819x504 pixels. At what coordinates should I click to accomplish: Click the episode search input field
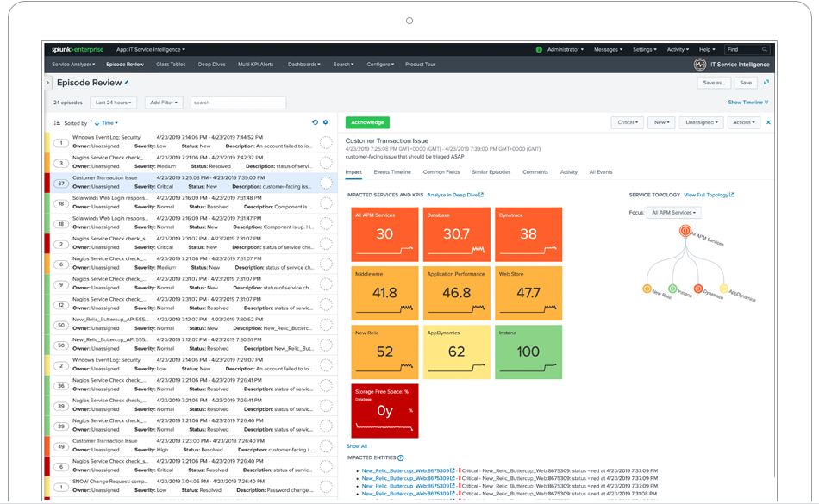coord(238,103)
